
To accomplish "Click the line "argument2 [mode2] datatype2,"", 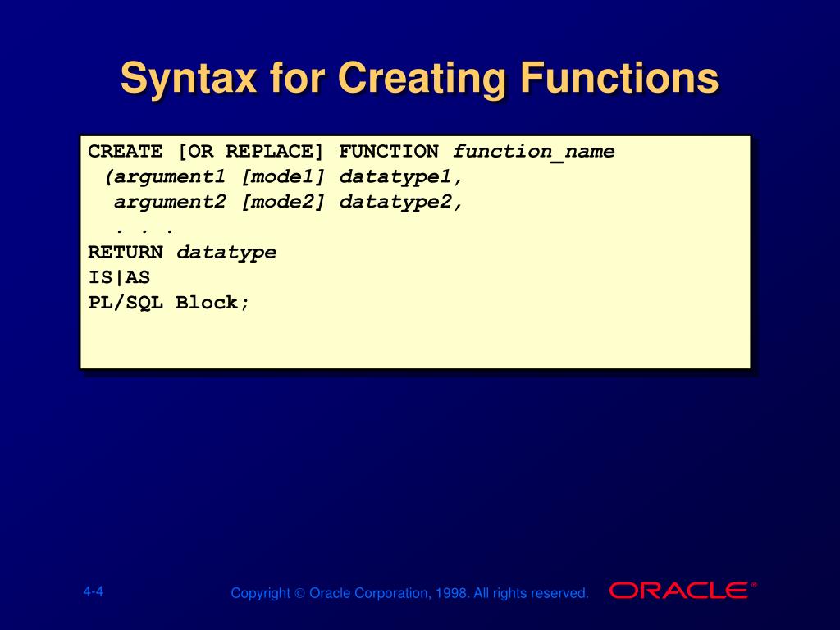I will [288, 203].
